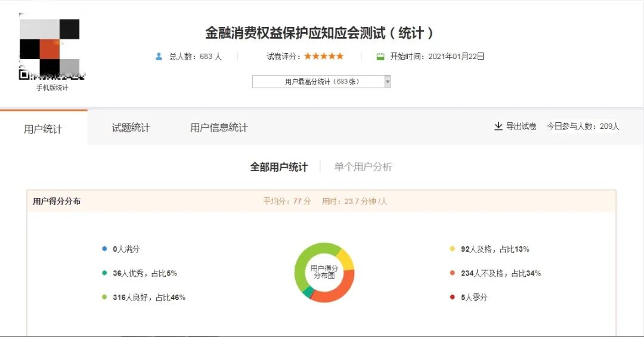Click the 5人零分 legend entry
This screenshot has width=644, height=337.
474,298
